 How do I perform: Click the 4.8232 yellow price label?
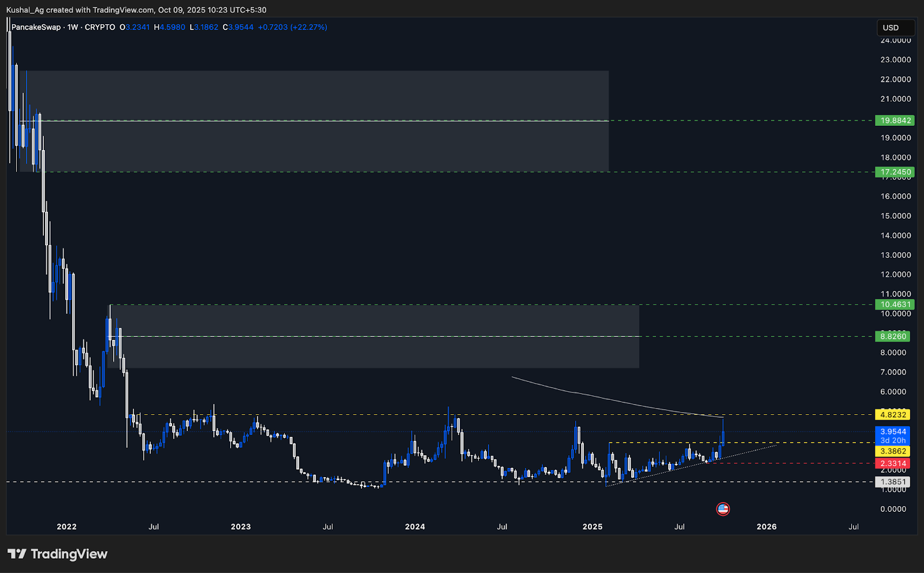[x=893, y=415]
